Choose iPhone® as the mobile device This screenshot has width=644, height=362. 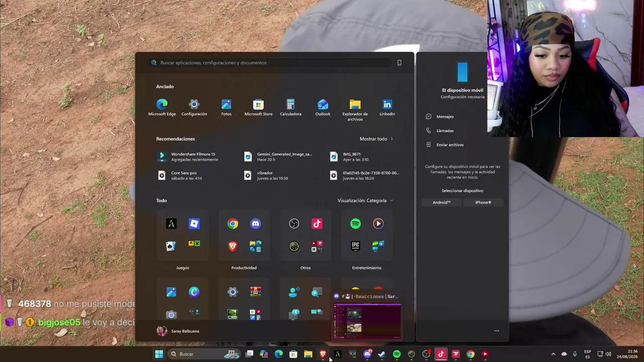pyautogui.click(x=483, y=203)
